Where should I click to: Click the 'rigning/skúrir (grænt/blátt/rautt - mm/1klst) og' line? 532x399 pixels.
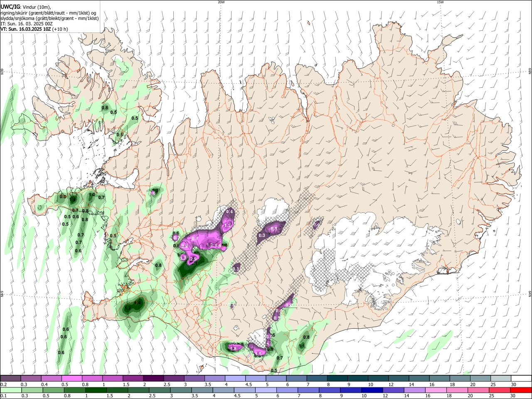click(48, 12)
